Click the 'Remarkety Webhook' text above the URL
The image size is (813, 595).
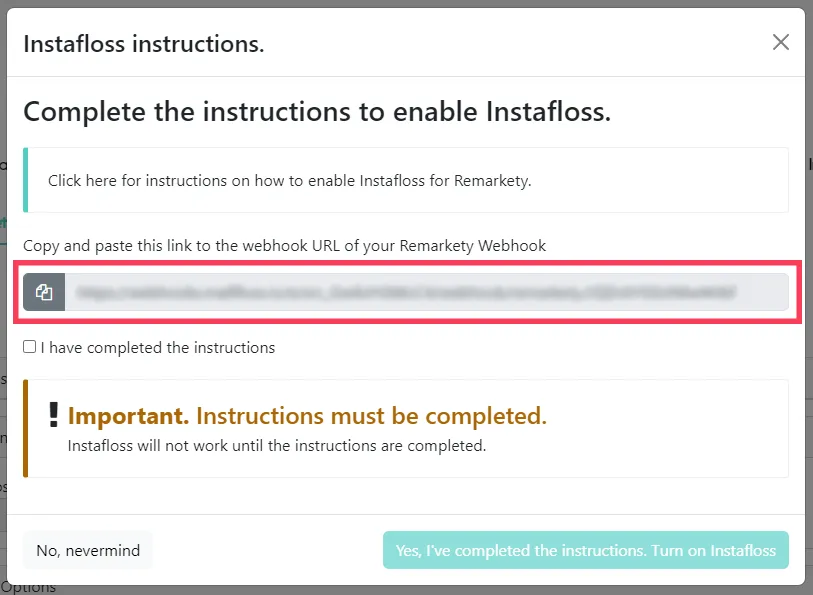[473, 246]
